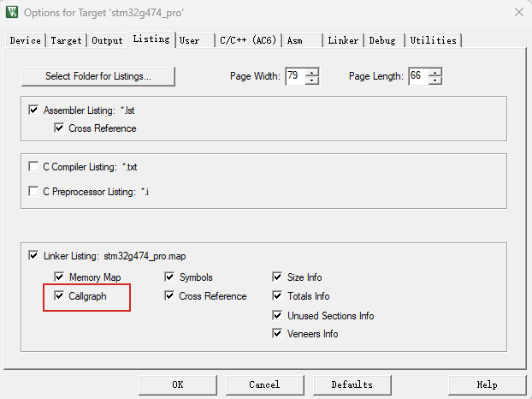Toggle Cross Reference under Linker Listing

click(x=169, y=296)
